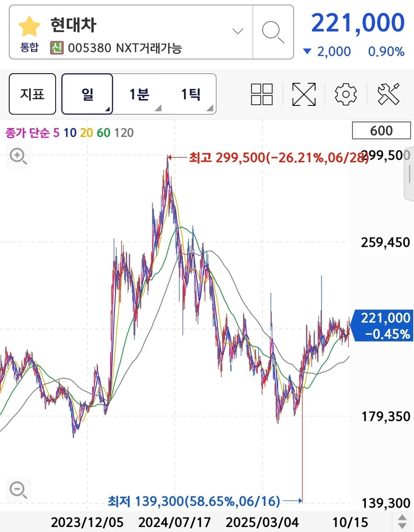Screen dimensions: 414x532
Task: Open the stock name dropdown chevron
Action: 237,31
